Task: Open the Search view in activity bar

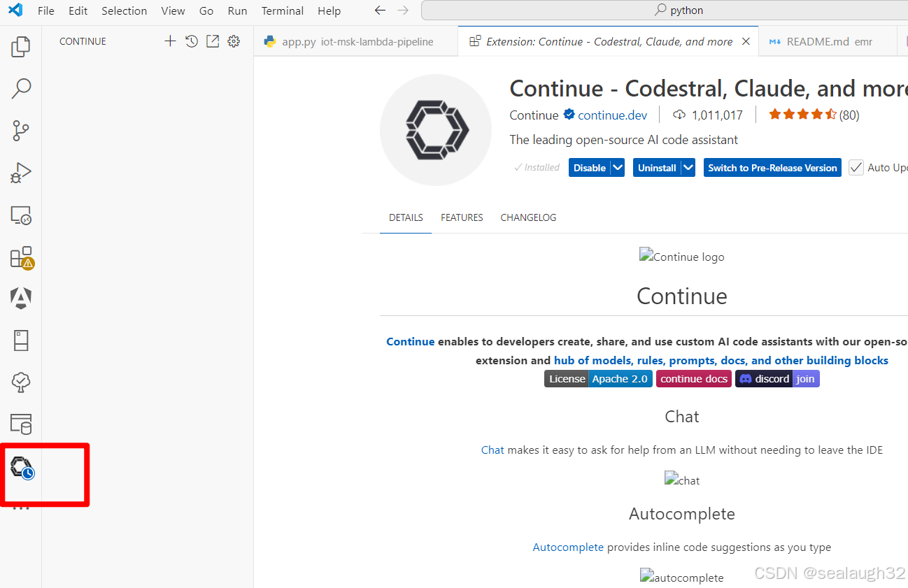Action: click(21, 89)
